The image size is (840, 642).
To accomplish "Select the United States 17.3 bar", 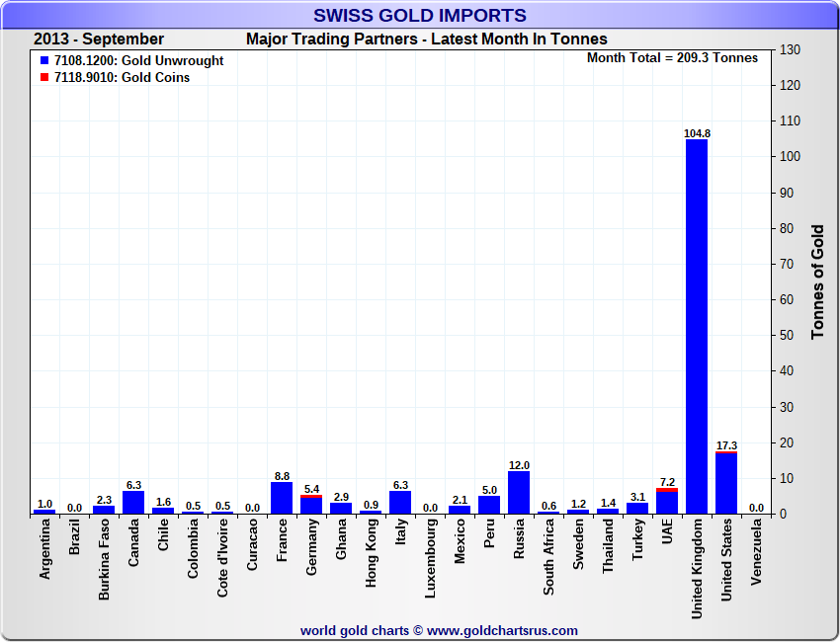I will tap(726, 484).
